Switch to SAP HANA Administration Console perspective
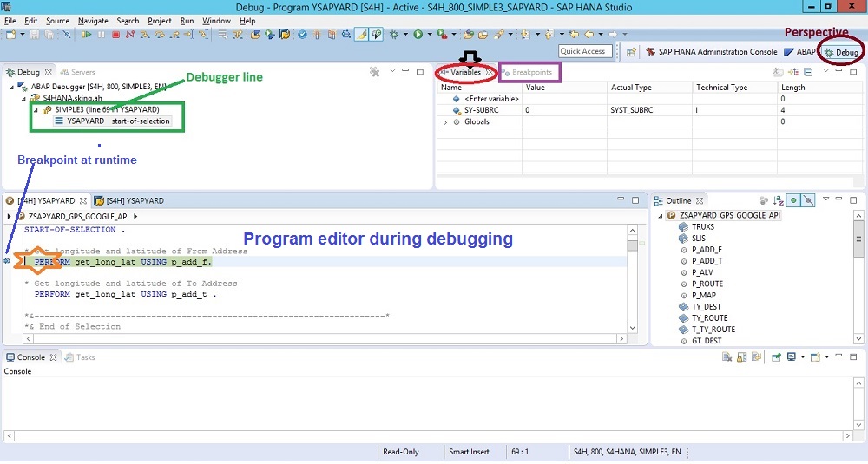 712,52
